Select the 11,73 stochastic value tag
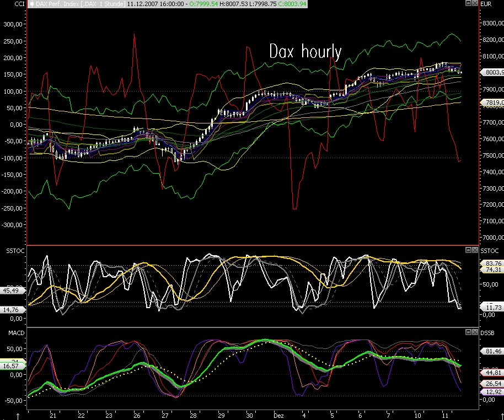 click(492, 307)
